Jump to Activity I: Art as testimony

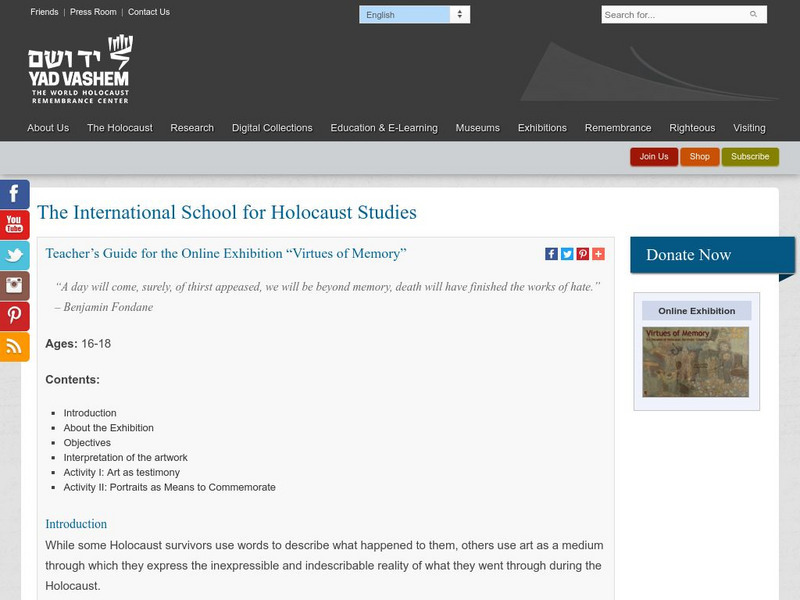[121, 472]
